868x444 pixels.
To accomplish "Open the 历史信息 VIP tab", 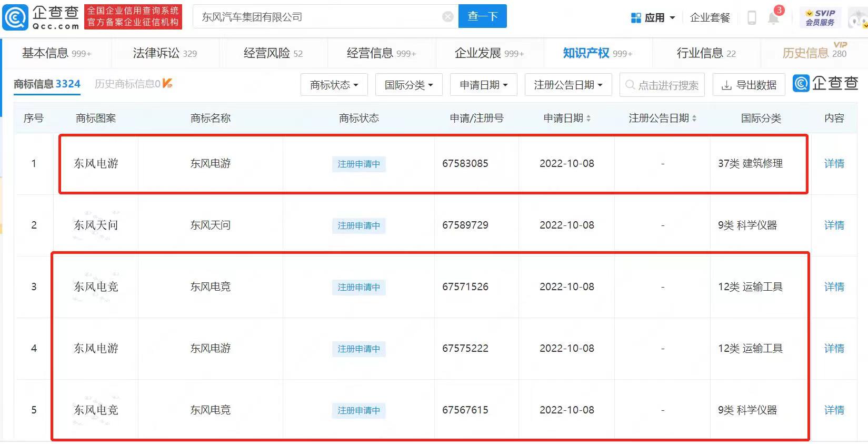I will coord(814,52).
